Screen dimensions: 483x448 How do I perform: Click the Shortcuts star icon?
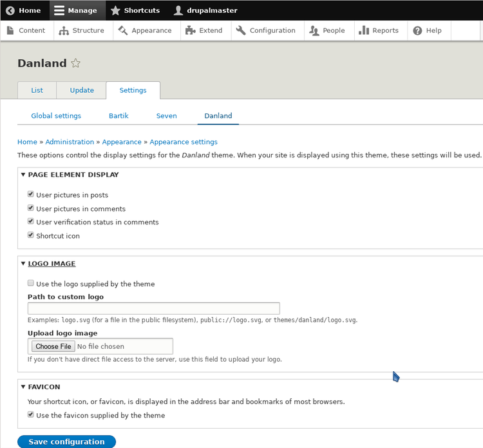point(115,10)
